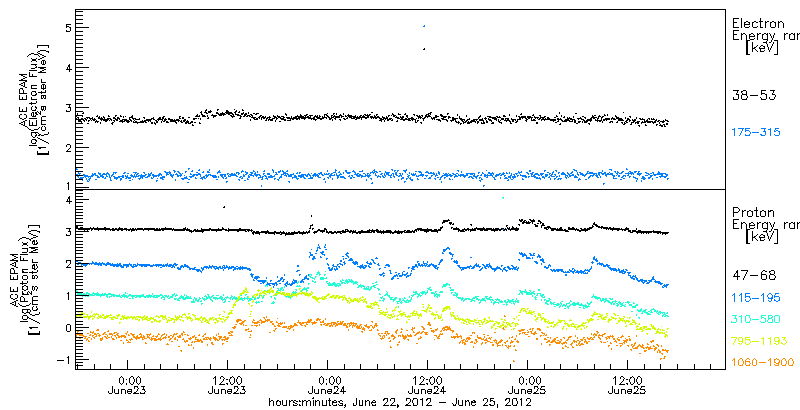Select the blue 175-315 electron energy label
The image size is (800, 410).
click(x=756, y=133)
